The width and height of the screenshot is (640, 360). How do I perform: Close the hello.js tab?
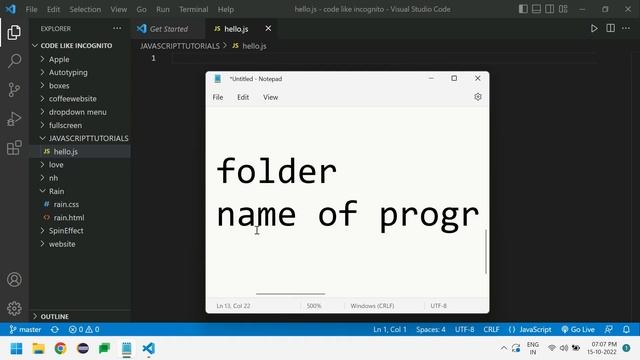268,28
